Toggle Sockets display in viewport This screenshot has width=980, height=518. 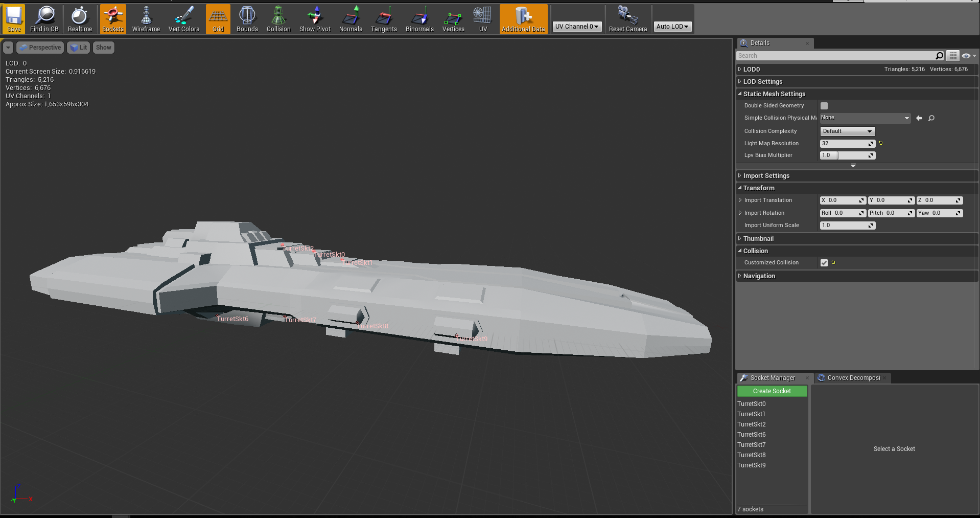[x=113, y=19]
